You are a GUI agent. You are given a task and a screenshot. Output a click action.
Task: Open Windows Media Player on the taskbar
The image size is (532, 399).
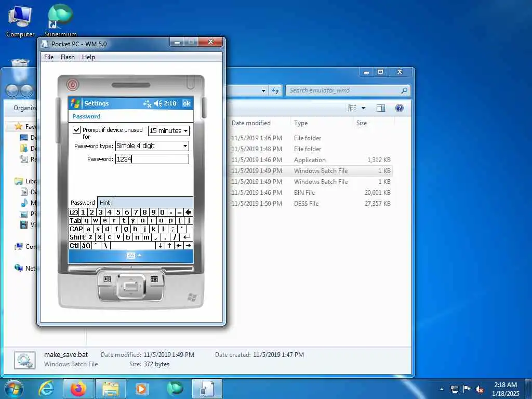tap(142, 389)
